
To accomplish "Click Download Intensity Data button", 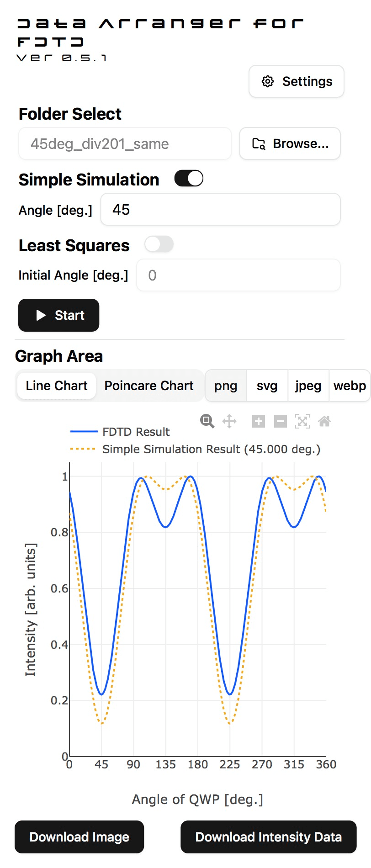I will pos(268,837).
